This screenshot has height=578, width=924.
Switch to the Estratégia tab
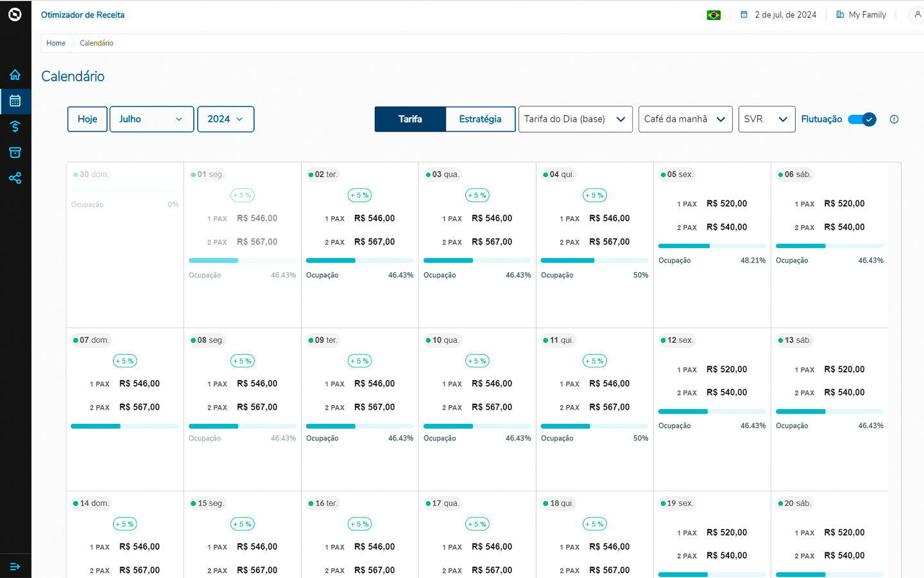click(480, 119)
